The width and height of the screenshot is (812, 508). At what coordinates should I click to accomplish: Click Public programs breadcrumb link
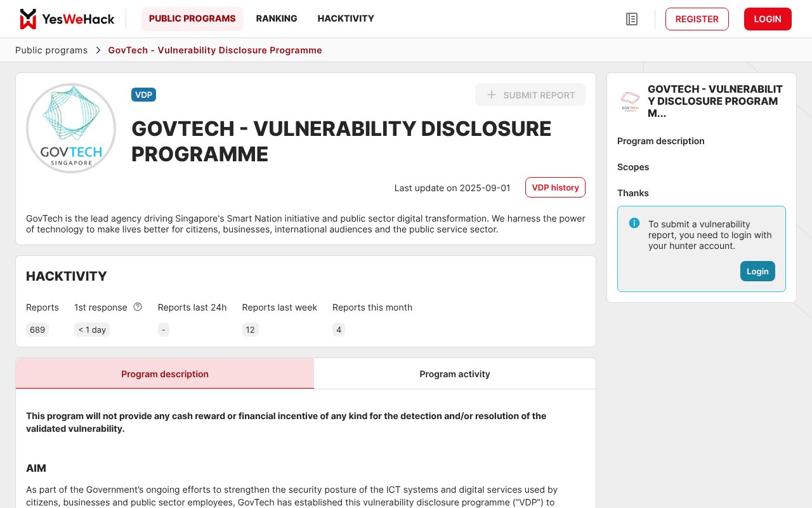pos(51,50)
